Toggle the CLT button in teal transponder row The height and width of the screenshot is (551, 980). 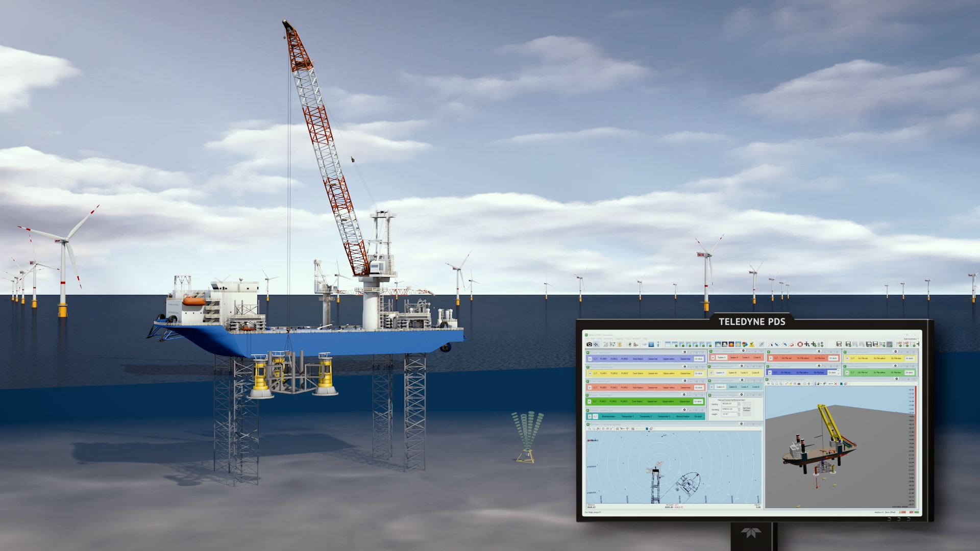595,416
